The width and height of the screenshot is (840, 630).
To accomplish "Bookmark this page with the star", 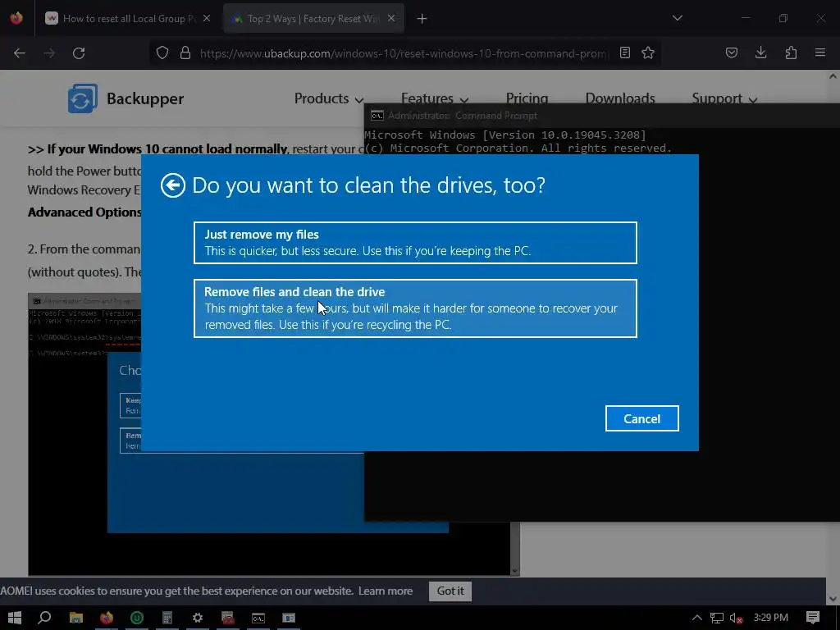I will point(648,52).
